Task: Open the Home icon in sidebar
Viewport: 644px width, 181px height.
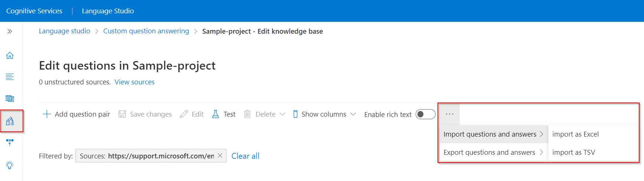Action: tap(10, 55)
